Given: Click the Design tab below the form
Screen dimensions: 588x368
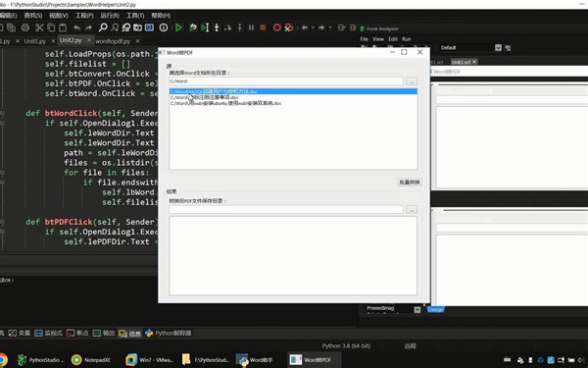Looking at the screenshot, I should point(436,309).
